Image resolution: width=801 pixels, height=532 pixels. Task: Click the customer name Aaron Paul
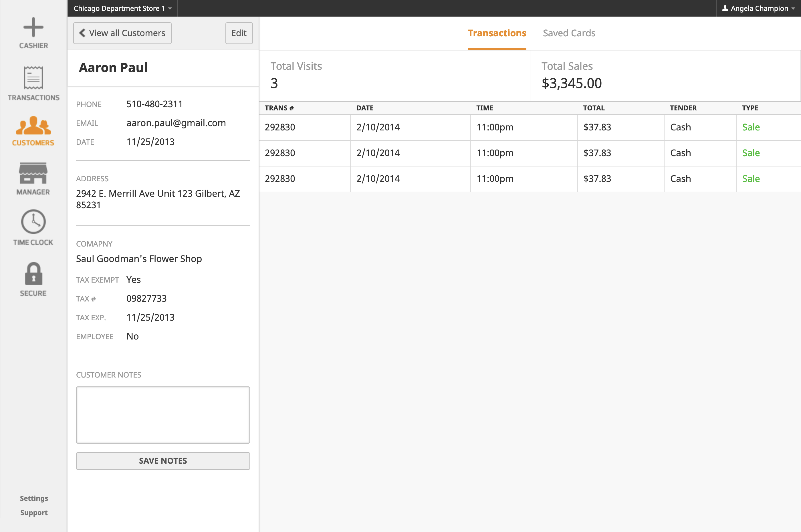tap(113, 68)
